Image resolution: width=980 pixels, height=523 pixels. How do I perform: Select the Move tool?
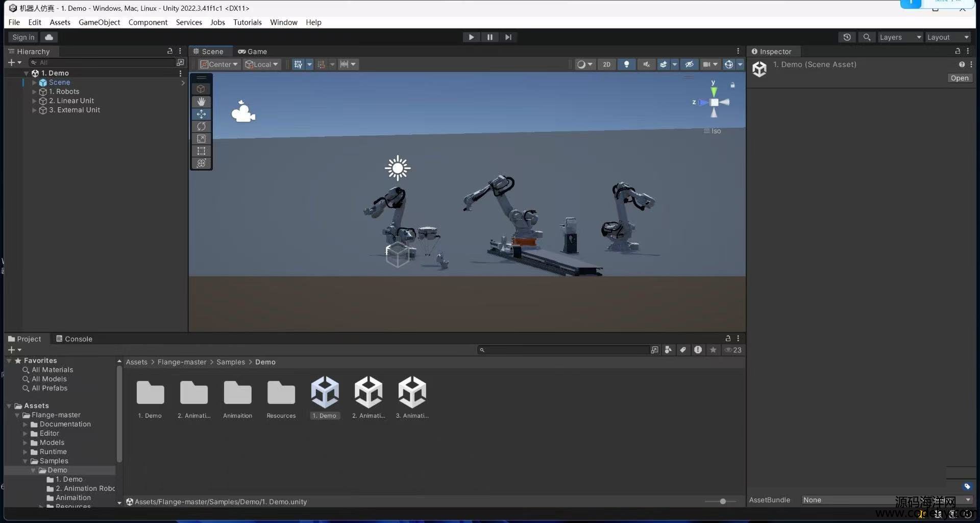point(201,114)
